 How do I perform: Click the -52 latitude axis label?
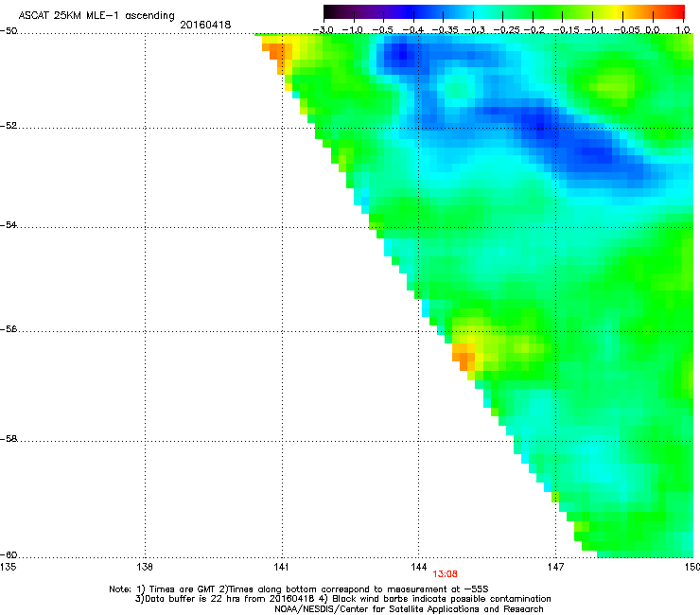(9, 126)
